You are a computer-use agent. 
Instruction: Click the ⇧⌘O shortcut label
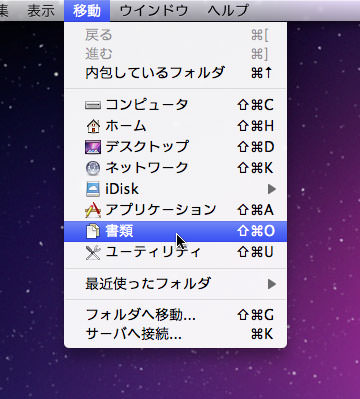[x=256, y=231]
